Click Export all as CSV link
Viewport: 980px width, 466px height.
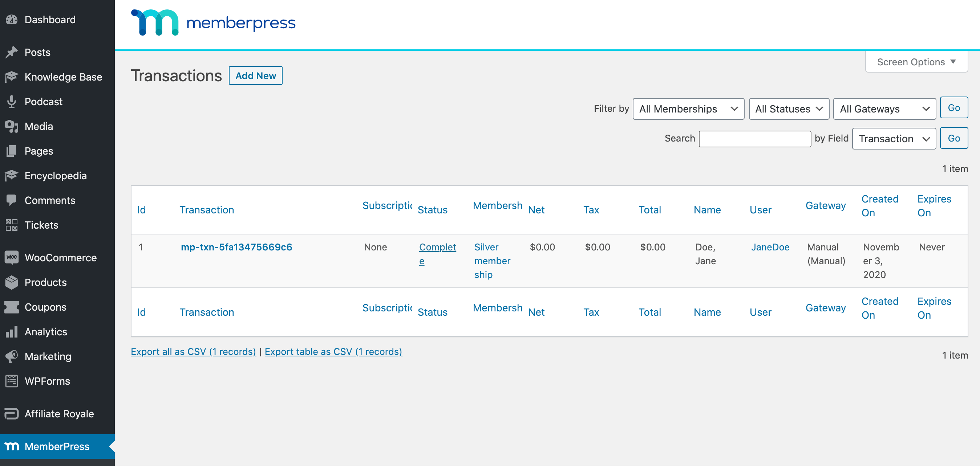click(x=192, y=351)
